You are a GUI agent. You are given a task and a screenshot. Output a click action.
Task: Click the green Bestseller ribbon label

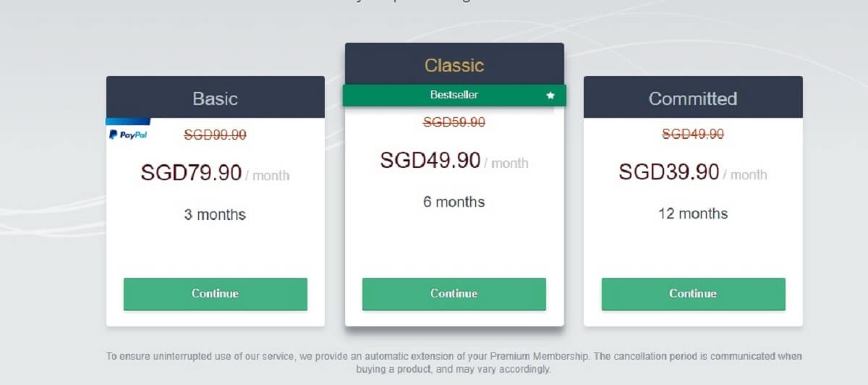coord(454,95)
